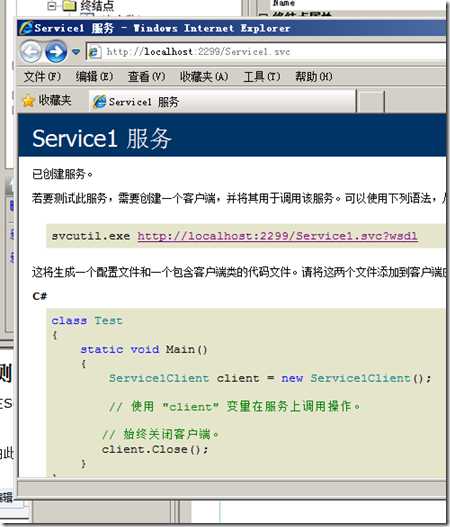Select the 终结点 folder in background tree
The image size is (450, 527).
tap(89, 5)
